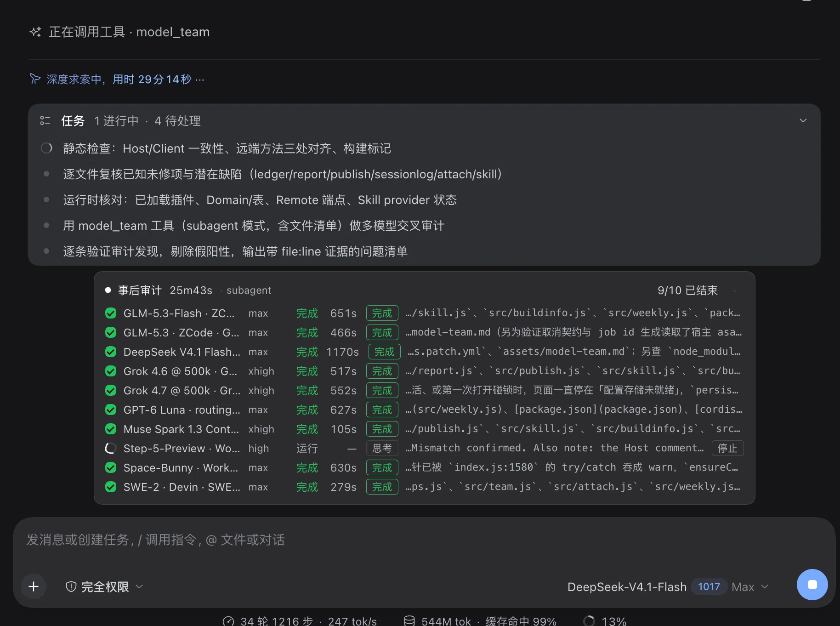The width and height of the screenshot is (840, 626).
Task: Click the task list icon beside 任务
Action: [45, 120]
